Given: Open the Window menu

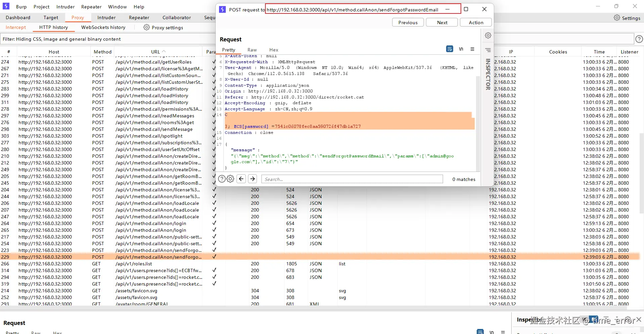Looking at the screenshot, I should pyautogui.click(x=117, y=7).
